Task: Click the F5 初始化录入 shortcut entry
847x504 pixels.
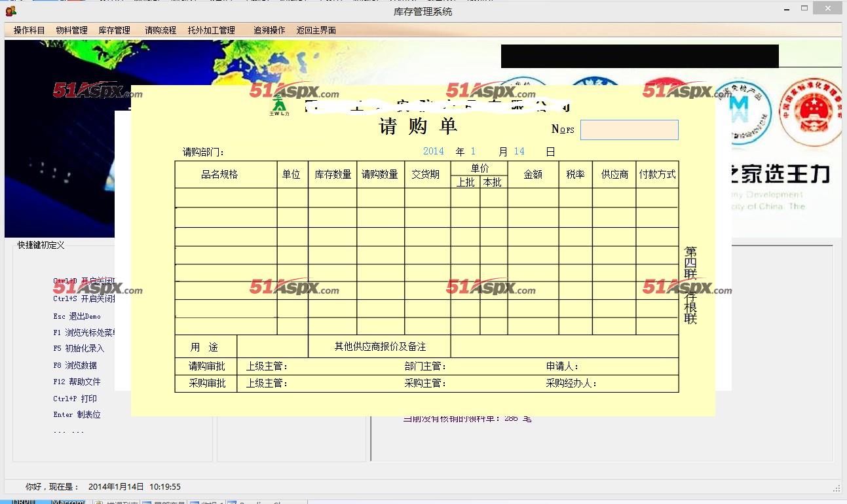Action: (x=79, y=349)
